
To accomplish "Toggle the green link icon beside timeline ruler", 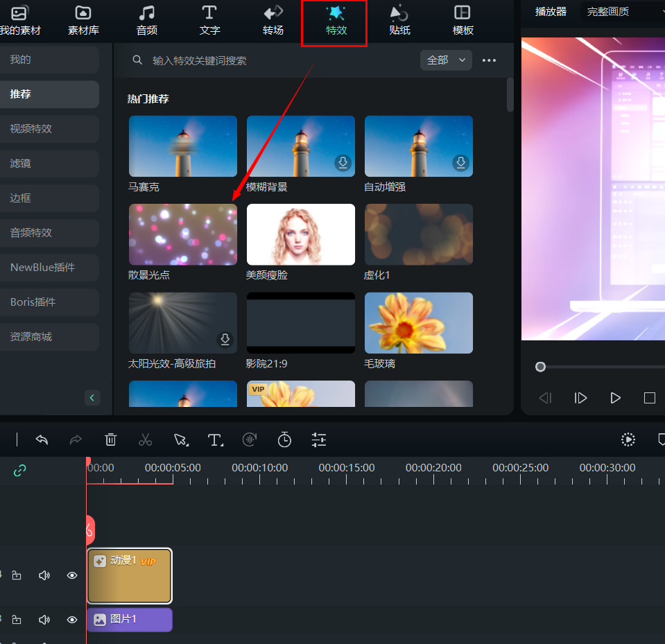I will (20, 471).
